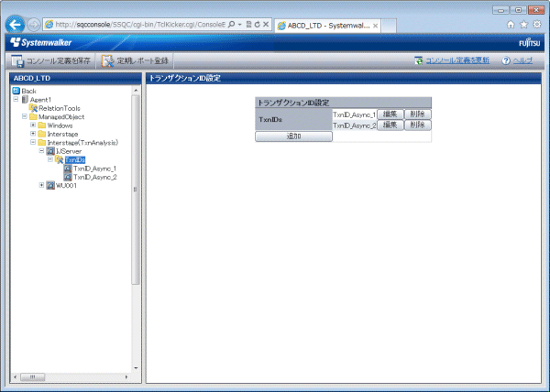Open the address bar dropdown arrow

240,25
